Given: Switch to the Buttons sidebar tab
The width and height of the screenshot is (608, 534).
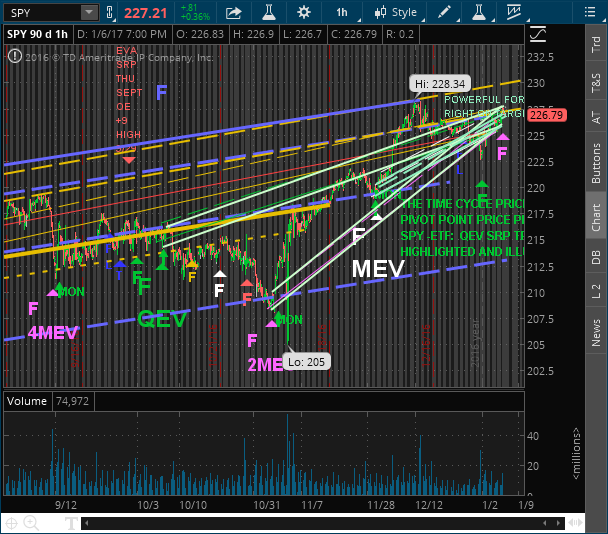Looking at the screenshot, I should (x=596, y=163).
